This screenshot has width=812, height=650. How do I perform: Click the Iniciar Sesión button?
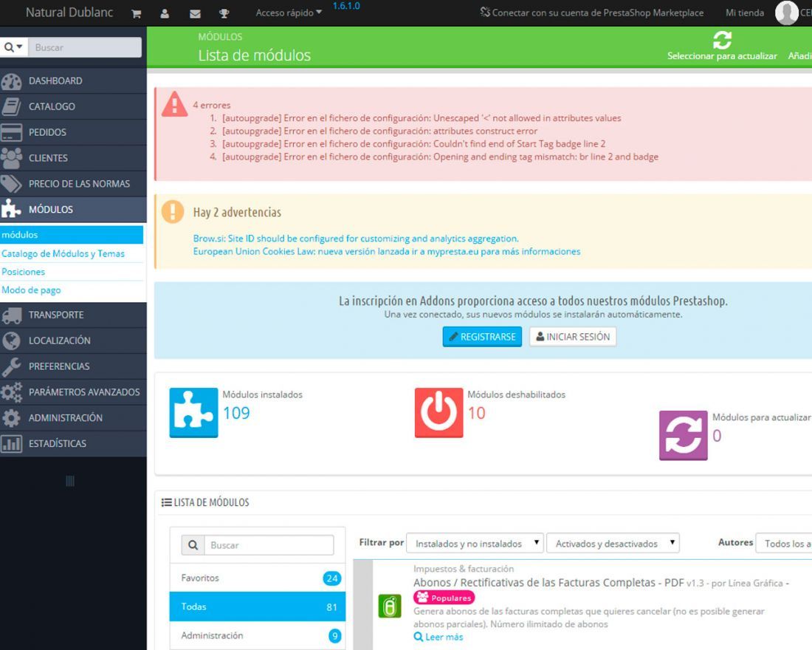coord(573,337)
